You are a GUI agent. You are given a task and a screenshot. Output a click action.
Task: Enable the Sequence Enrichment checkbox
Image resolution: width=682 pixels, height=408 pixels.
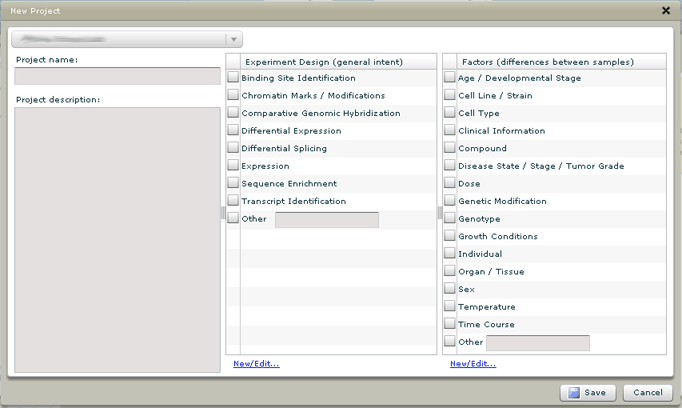pos(233,183)
